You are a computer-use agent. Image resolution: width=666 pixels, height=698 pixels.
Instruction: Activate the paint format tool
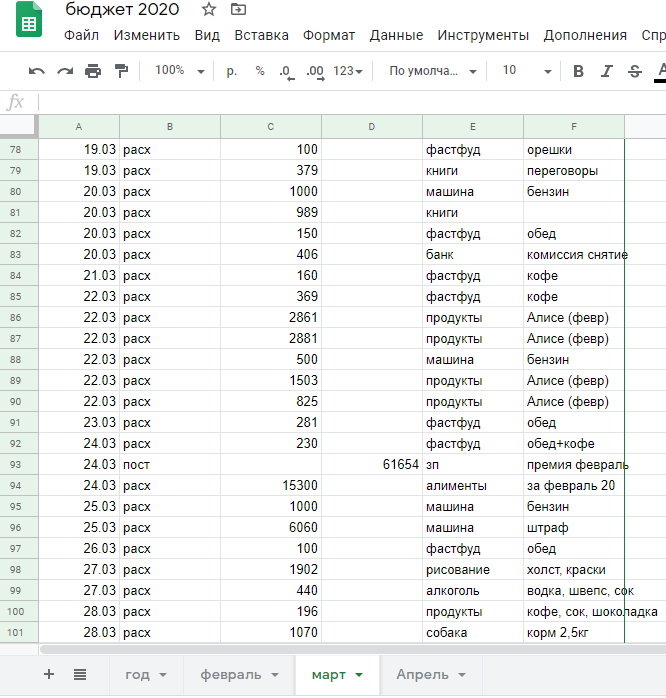pos(121,71)
